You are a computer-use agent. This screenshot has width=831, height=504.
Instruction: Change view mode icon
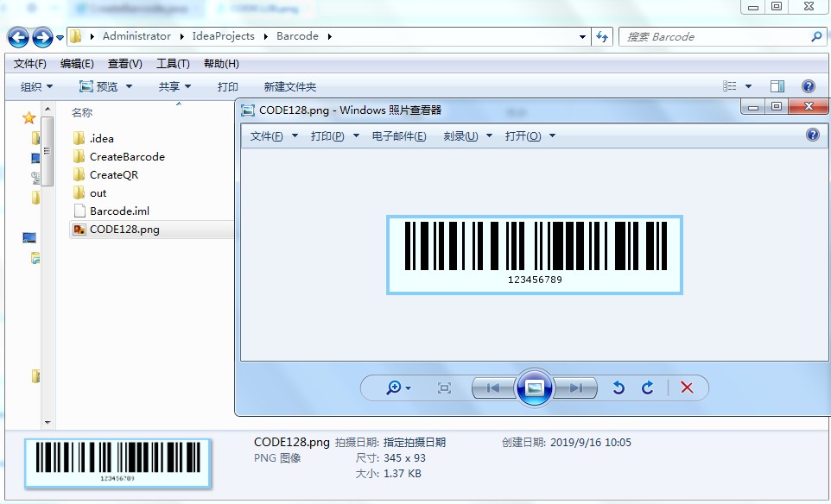(730, 85)
